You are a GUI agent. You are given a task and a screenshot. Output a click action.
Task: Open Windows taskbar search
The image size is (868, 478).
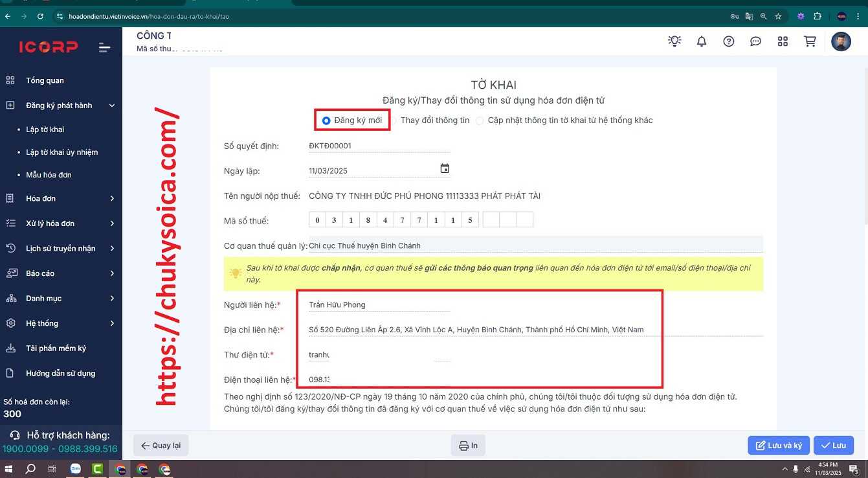click(30, 469)
